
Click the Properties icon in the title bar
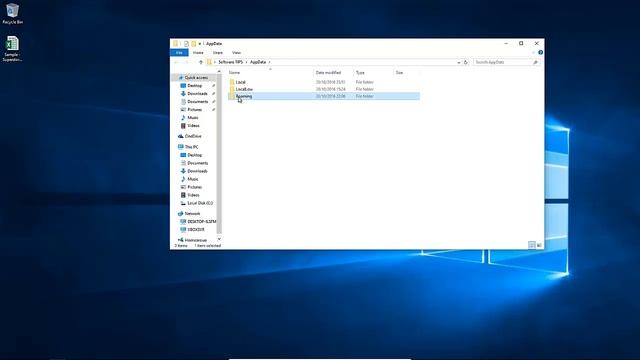coord(186,44)
